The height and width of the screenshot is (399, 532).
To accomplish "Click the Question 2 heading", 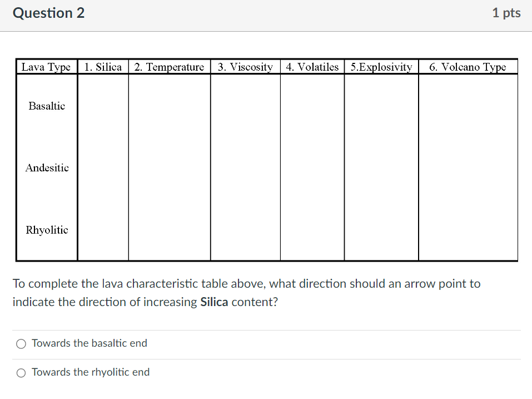I will tap(48, 12).
